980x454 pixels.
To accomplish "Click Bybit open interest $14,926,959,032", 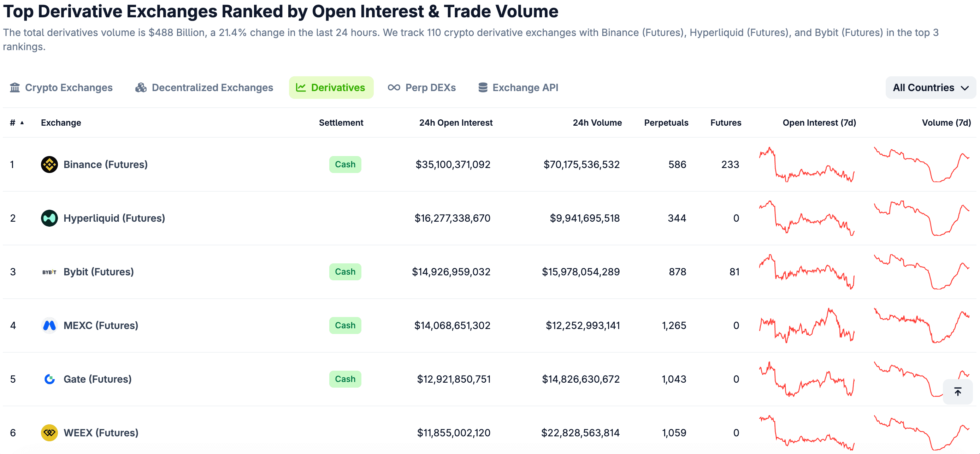I will click(451, 272).
